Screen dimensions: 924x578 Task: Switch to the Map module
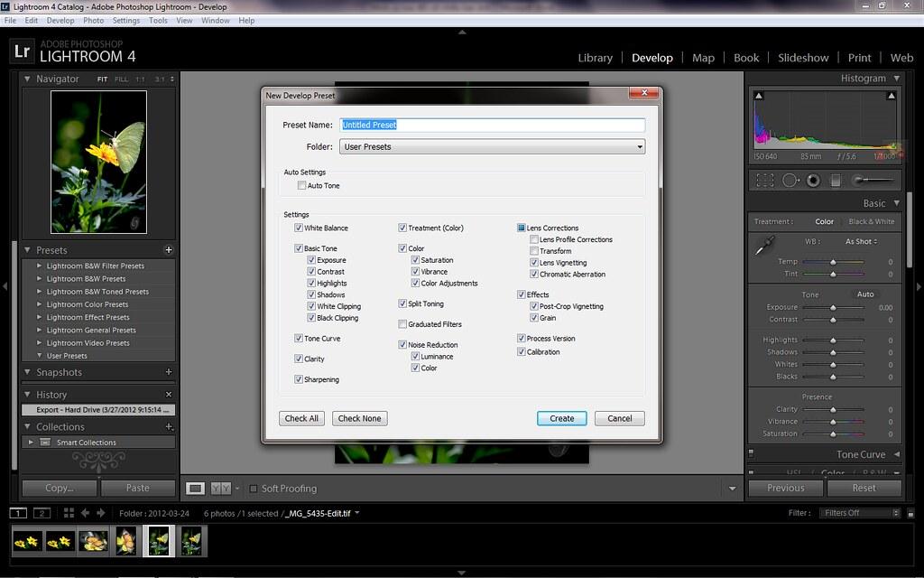pos(703,58)
